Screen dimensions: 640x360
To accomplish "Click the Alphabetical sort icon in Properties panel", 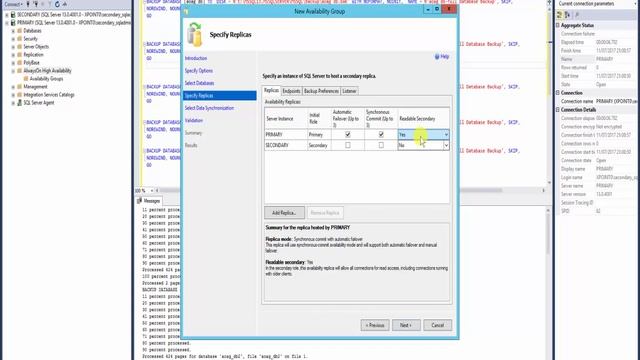I will click(x=567, y=15).
